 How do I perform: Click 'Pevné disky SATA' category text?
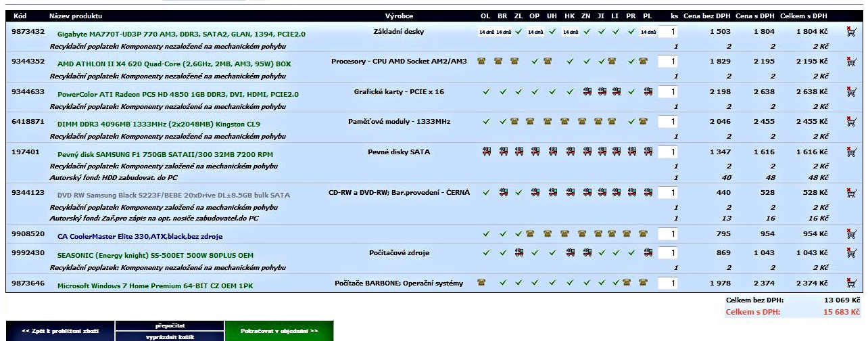point(399,152)
